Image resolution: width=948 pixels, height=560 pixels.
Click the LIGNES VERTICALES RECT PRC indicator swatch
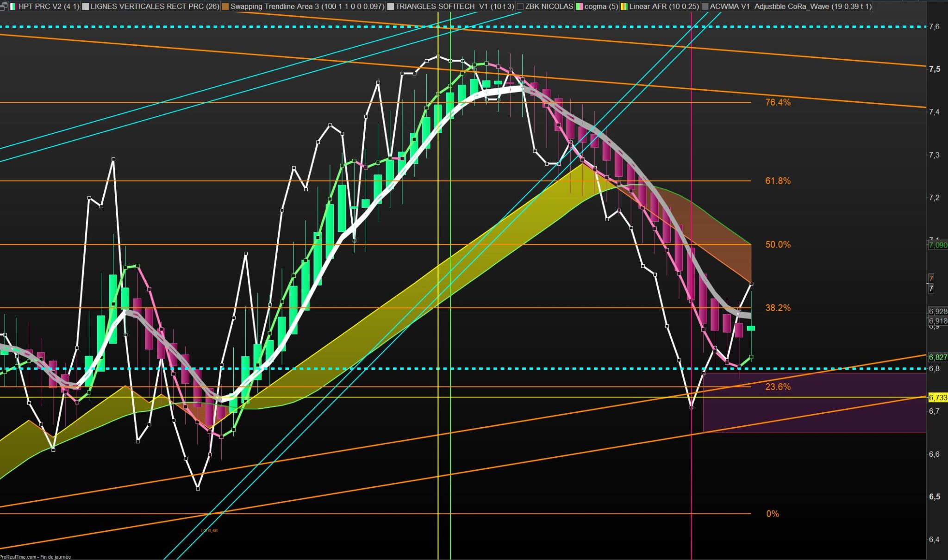click(86, 6)
